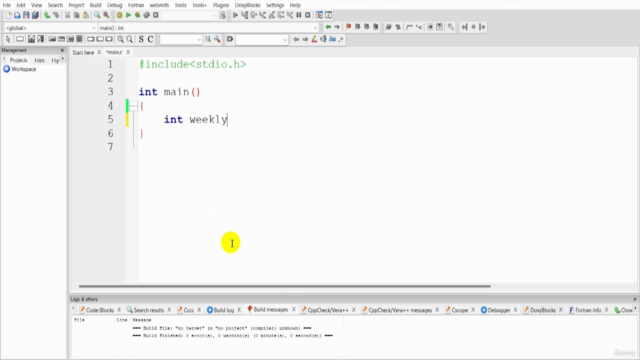
Task: Click the green Jump back arrow
Action: tap(328, 27)
